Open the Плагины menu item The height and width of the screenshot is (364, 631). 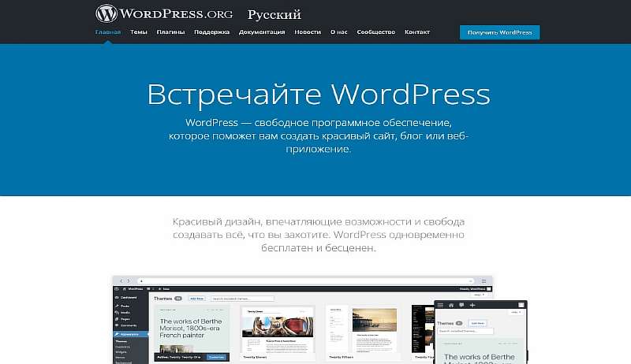tap(170, 32)
